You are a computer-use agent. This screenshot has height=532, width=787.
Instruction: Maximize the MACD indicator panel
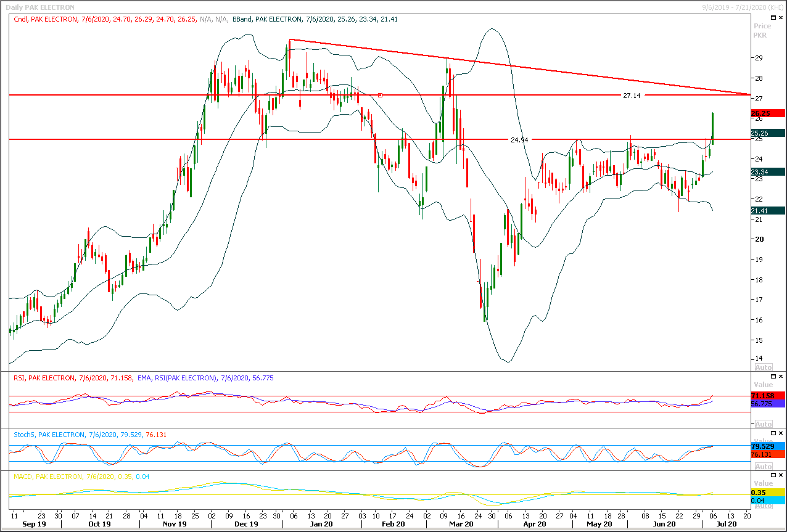tap(772, 475)
